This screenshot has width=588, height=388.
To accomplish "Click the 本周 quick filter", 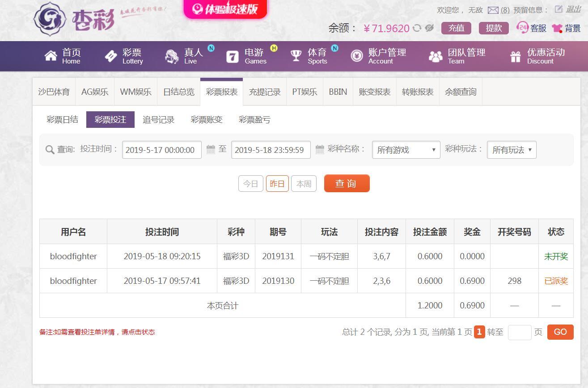I will (x=304, y=184).
